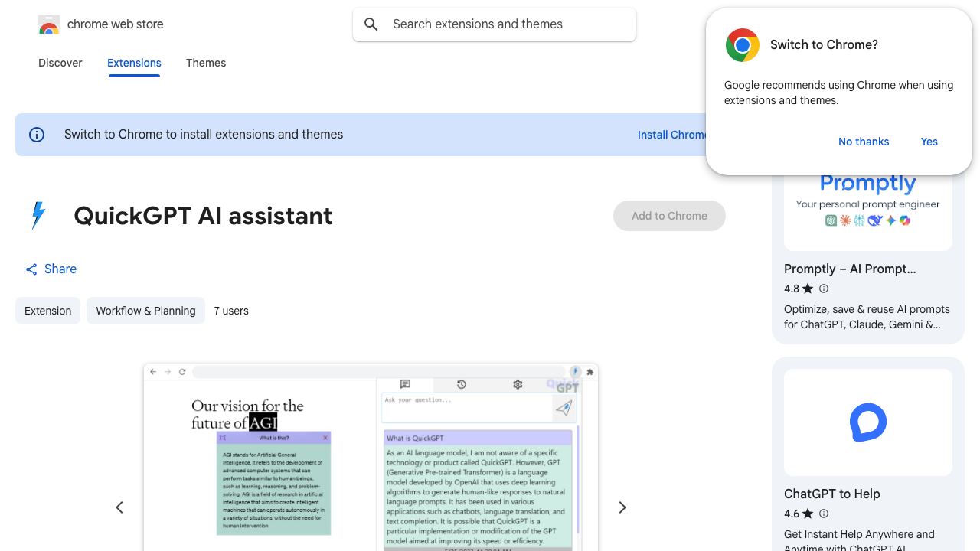The height and width of the screenshot is (551, 980).
Task: Click 'Switch to Chrome to install extensions and themes' text
Action: pyautogui.click(x=204, y=135)
